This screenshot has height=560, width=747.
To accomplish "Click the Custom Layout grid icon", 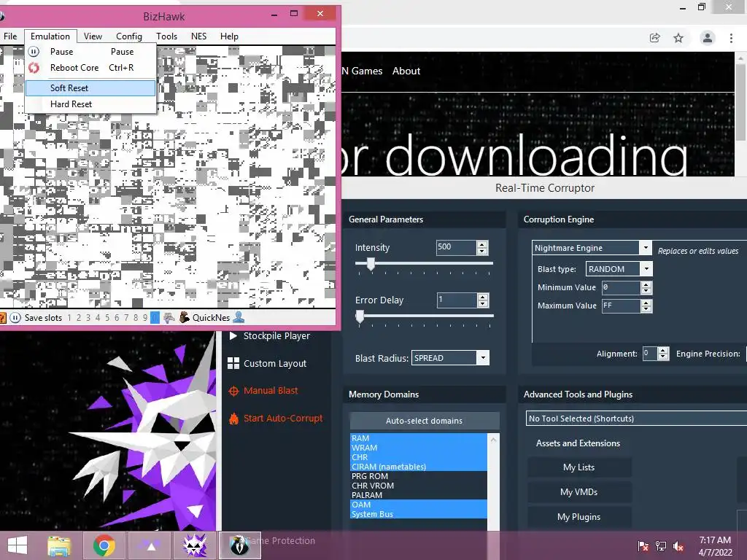I will pos(233,363).
